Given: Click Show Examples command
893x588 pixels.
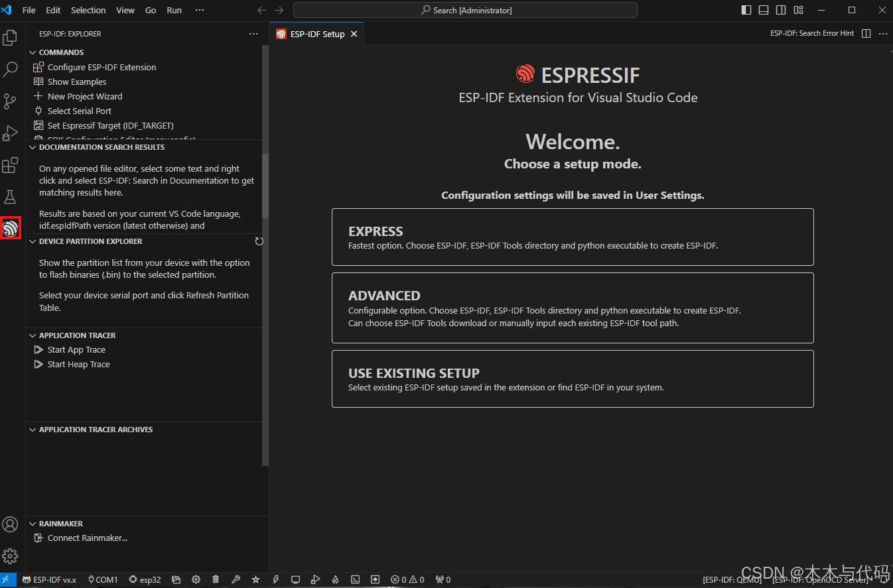Looking at the screenshot, I should 77,82.
